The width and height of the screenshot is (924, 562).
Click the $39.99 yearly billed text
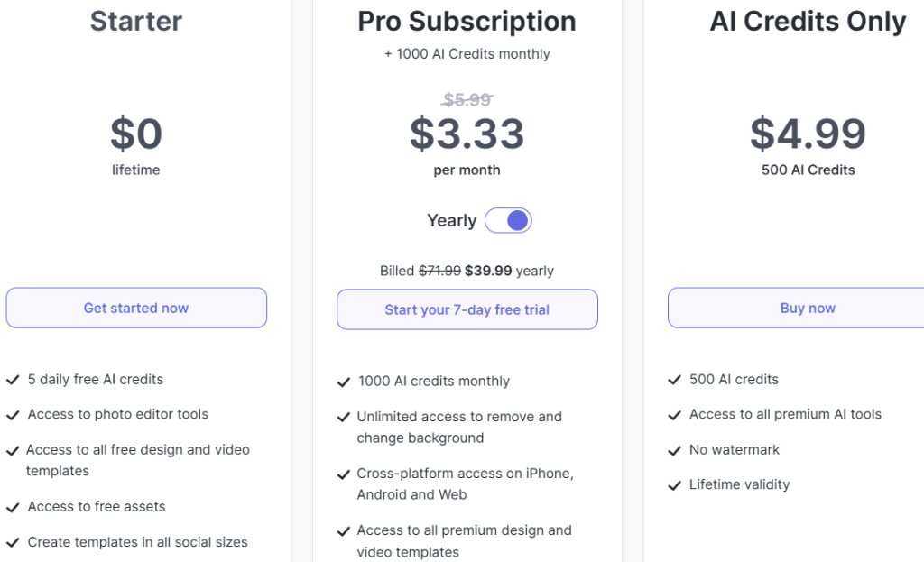click(x=509, y=271)
